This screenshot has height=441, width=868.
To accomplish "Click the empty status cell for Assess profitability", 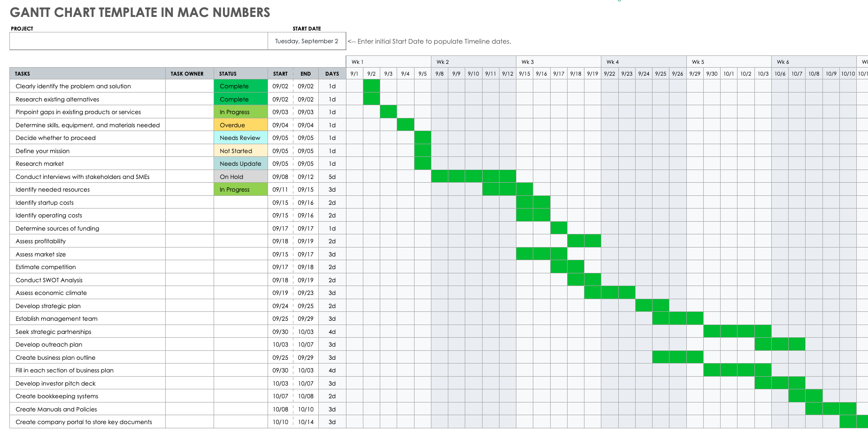I will [240, 241].
